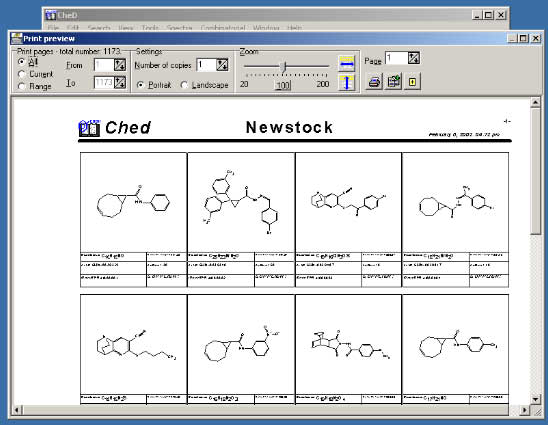Click the first-row fourth molecule structure
The image size is (548, 425).
point(456,203)
